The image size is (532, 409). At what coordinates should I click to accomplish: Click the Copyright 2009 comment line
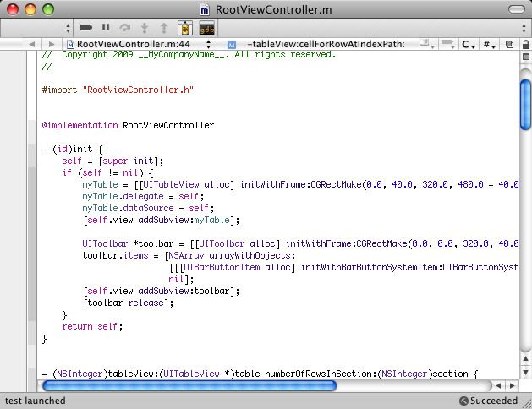189,55
